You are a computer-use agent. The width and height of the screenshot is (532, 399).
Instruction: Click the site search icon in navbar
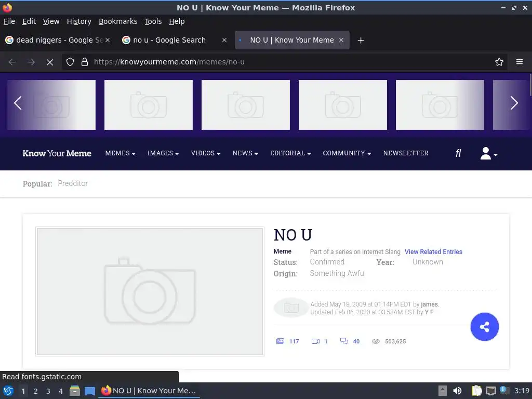click(x=458, y=153)
